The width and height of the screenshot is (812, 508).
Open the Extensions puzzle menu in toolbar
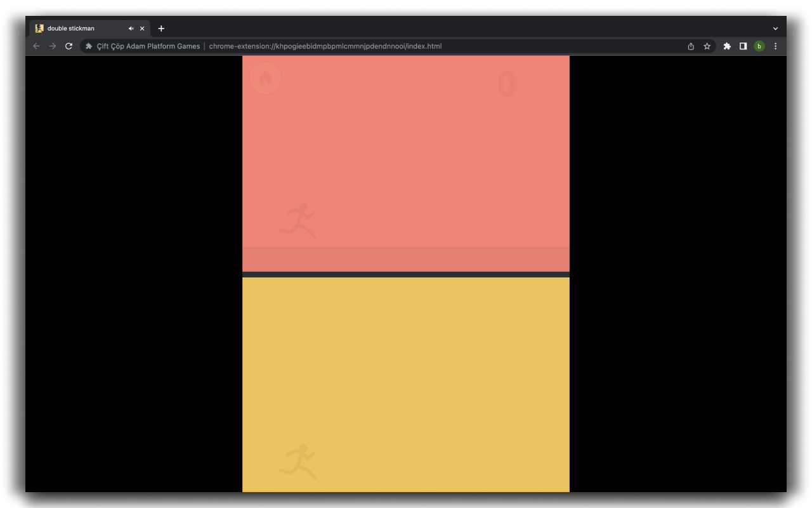coord(727,46)
